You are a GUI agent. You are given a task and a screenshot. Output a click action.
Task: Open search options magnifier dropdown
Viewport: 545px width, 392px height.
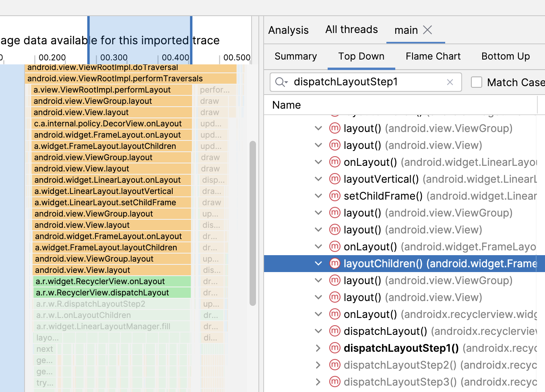pyautogui.click(x=281, y=82)
